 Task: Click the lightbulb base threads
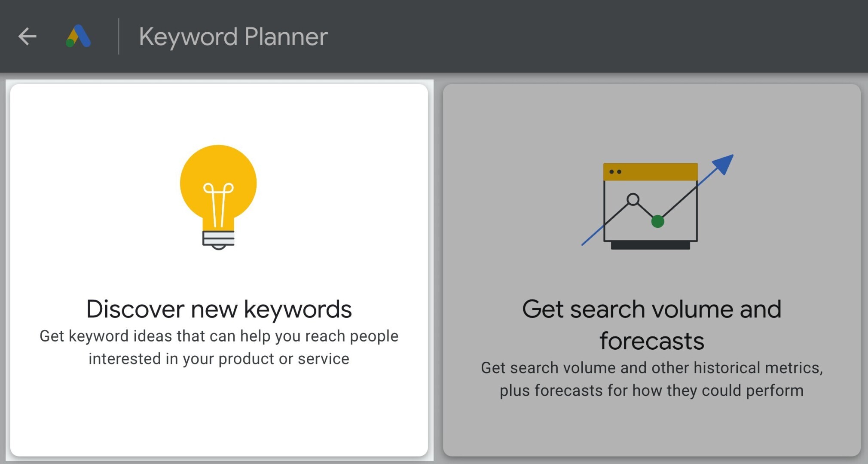(218, 240)
